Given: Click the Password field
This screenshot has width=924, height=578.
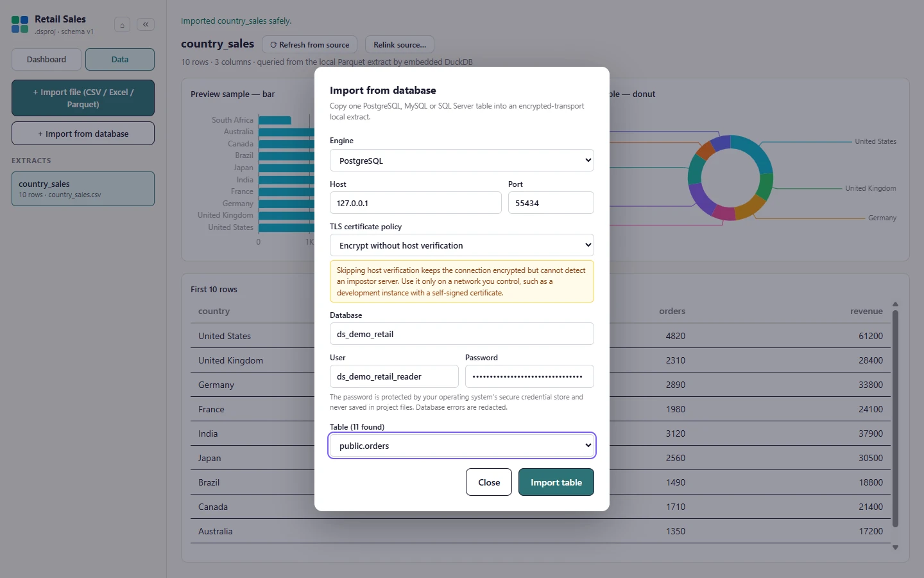Looking at the screenshot, I should click(529, 376).
